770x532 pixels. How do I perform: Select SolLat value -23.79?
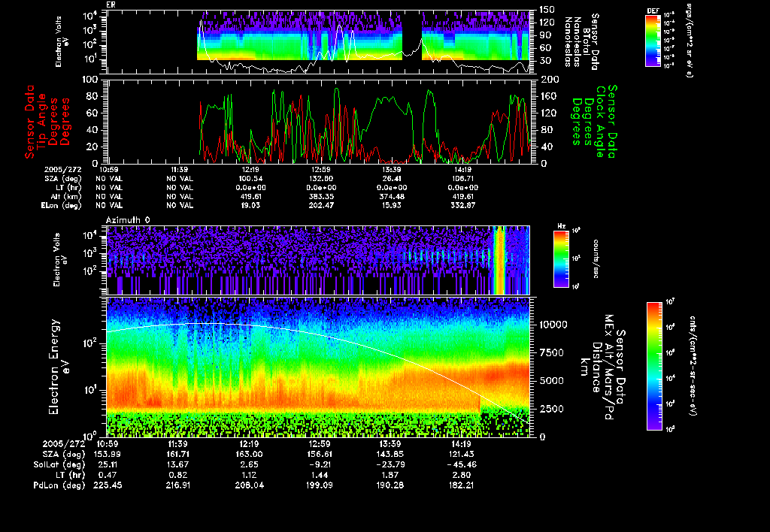coord(390,465)
